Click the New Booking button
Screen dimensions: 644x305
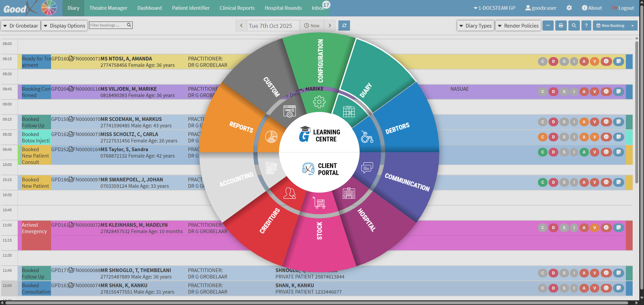click(610, 26)
